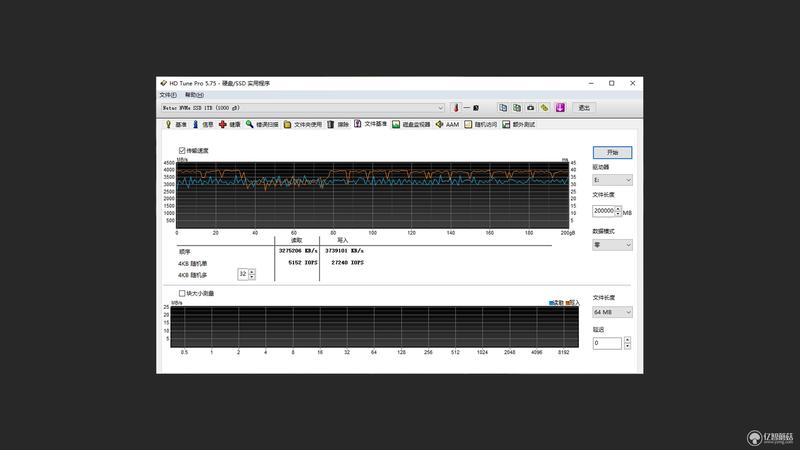Click the copy screenshot to clipboard icon
The height and width of the screenshot is (450, 800).
517,108
